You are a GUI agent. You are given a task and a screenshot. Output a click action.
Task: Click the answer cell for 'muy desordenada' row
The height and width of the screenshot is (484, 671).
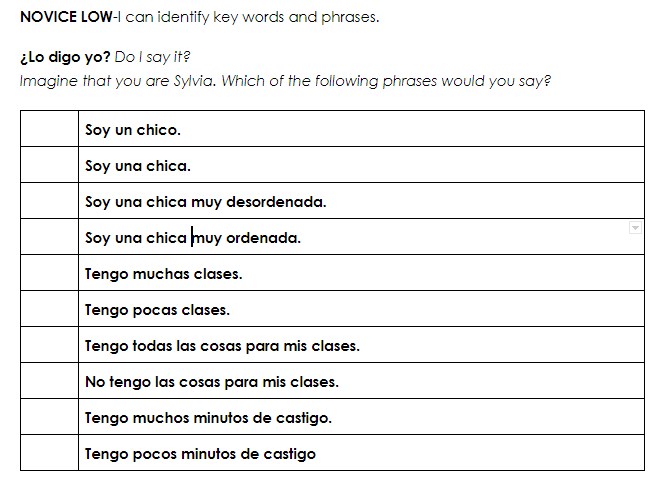tap(49, 202)
